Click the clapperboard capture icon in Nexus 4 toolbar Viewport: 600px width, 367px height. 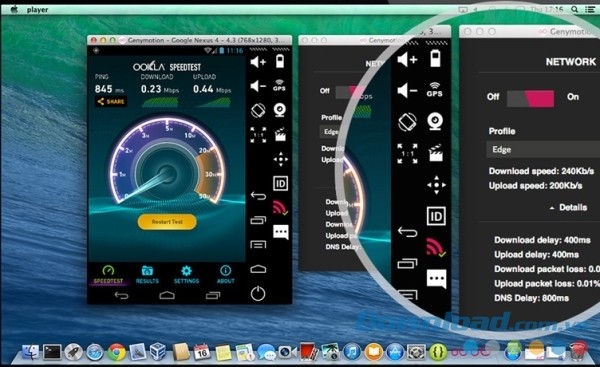[x=280, y=134]
